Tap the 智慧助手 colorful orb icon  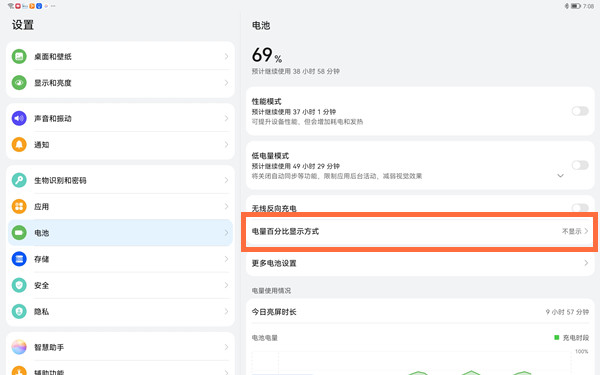pos(19,347)
